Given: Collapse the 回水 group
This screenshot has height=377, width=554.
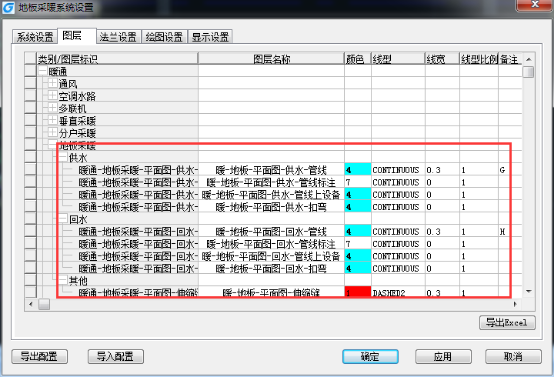Looking at the screenshot, I should (x=63, y=219).
